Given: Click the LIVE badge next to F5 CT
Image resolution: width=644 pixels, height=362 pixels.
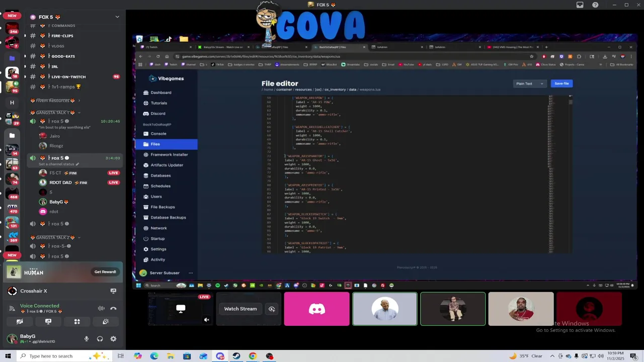Looking at the screenshot, I should tap(113, 173).
